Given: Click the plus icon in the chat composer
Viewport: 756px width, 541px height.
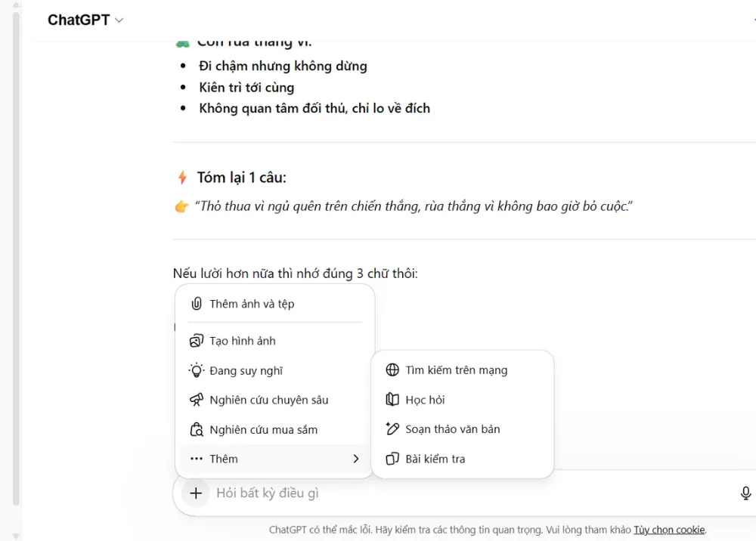Looking at the screenshot, I should pyautogui.click(x=196, y=493).
